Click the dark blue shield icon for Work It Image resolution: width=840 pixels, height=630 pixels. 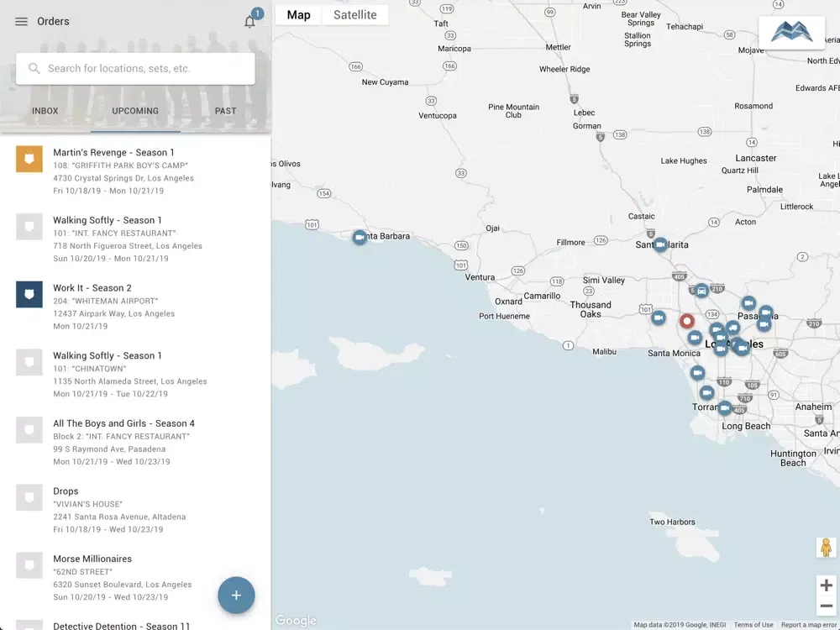tap(29, 294)
